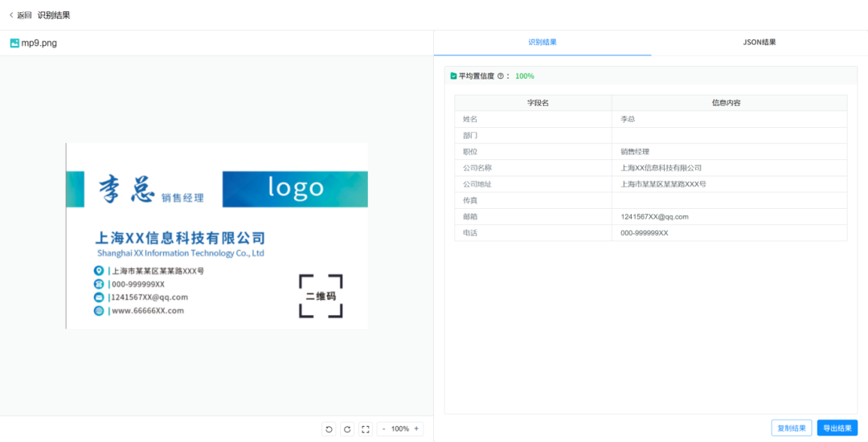Click the 公司名称 value cell
The width and height of the screenshot is (868, 442).
coord(728,168)
